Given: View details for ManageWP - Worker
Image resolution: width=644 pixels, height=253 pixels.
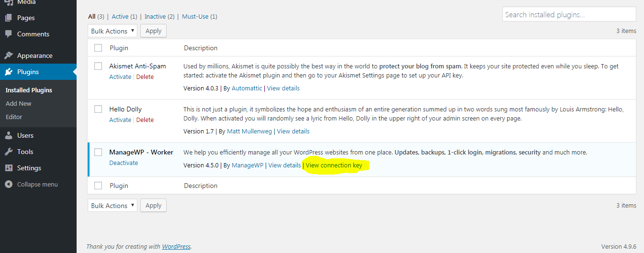Looking at the screenshot, I should (x=285, y=165).
